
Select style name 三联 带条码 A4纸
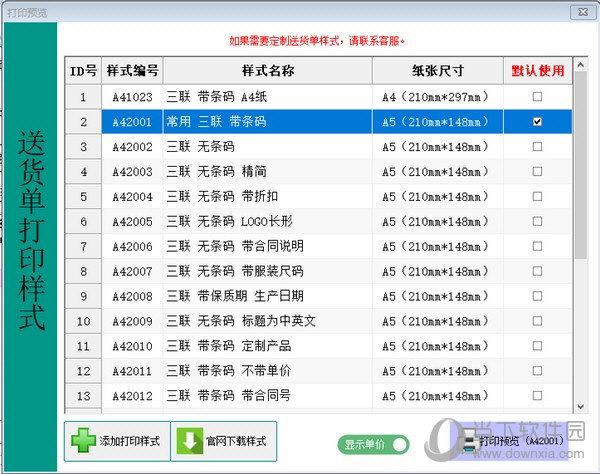click(217, 97)
